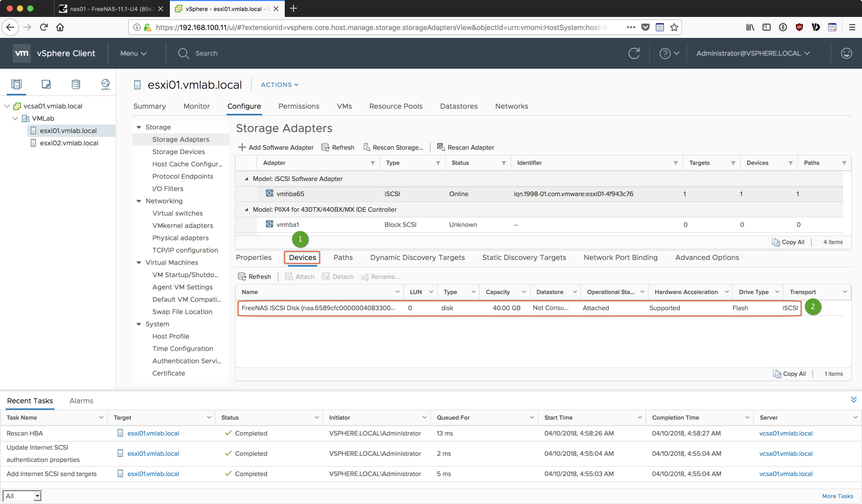The width and height of the screenshot is (862, 504).
Task: Click the Rescan Adapter icon button
Action: pyautogui.click(x=466, y=147)
